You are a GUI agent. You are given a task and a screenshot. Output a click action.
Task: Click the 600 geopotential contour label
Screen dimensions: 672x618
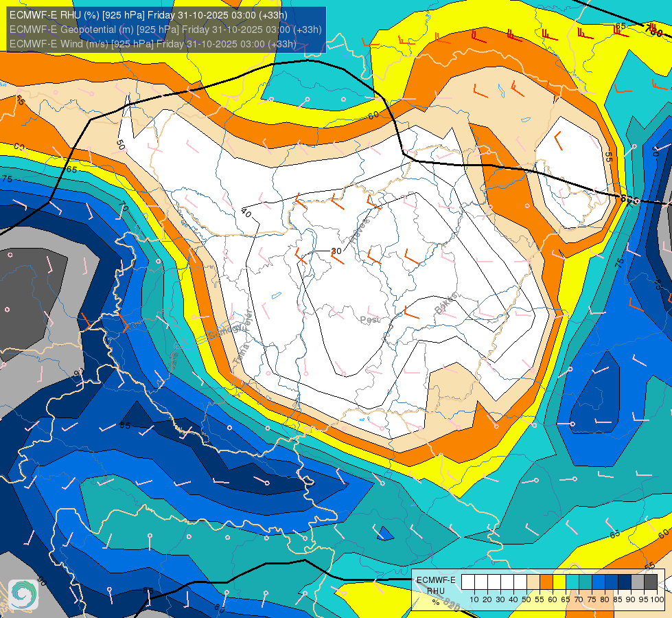(630, 200)
